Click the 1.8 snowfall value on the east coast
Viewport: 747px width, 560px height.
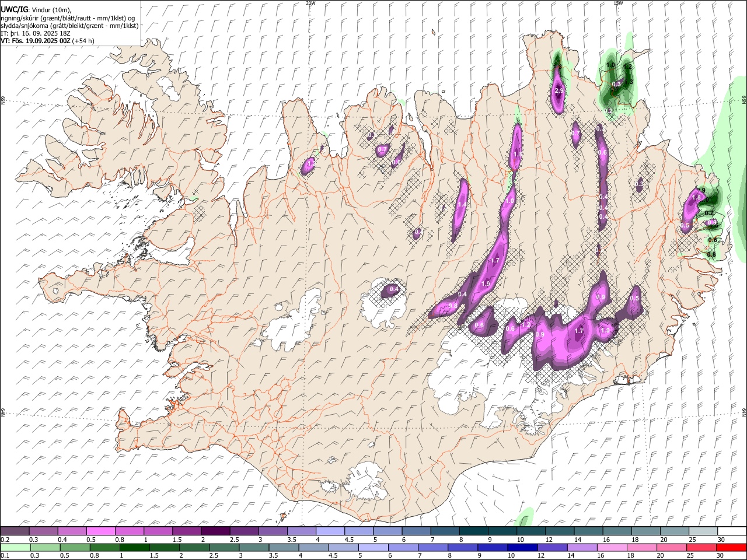point(696,198)
